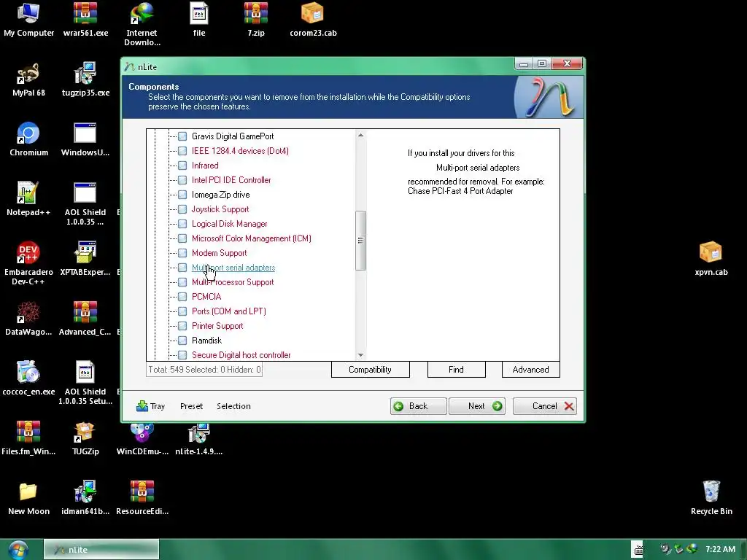Open nLite-1.4.9 installer icon

pyautogui.click(x=199, y=440)
